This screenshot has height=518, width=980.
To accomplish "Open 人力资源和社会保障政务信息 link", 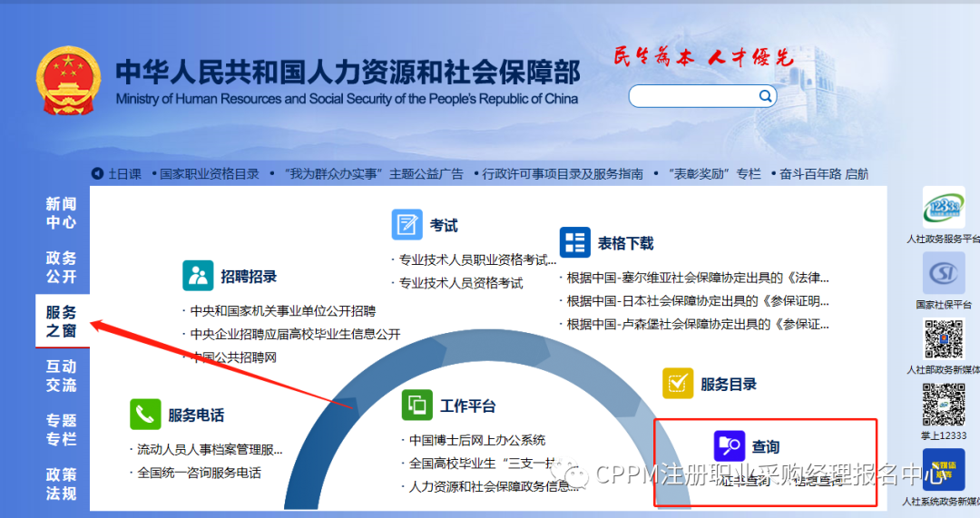I will pos(494,487).
